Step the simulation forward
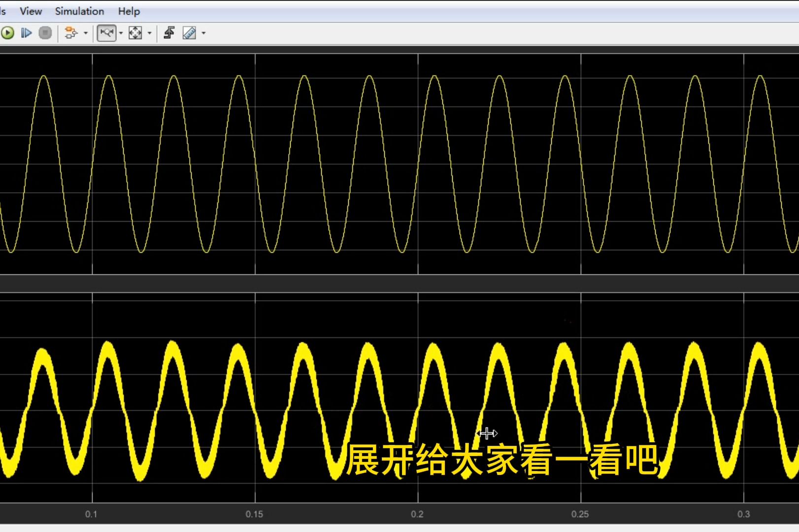Viewport: 799px width, 532px height. [x=27, y=33]
